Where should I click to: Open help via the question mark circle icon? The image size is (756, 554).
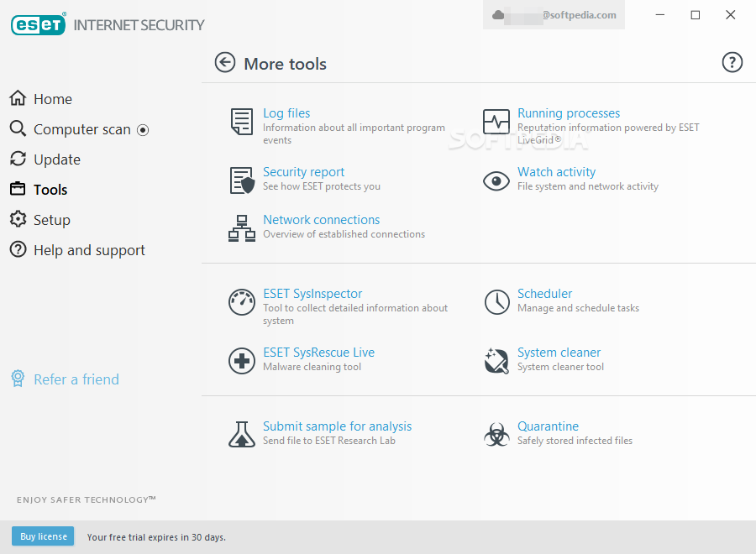[x=732, y=62]
